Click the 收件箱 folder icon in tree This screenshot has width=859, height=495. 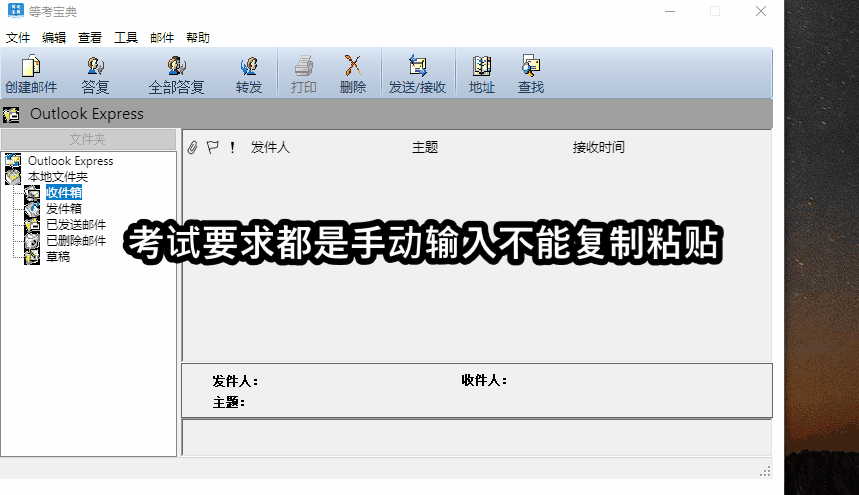point(32,193)
